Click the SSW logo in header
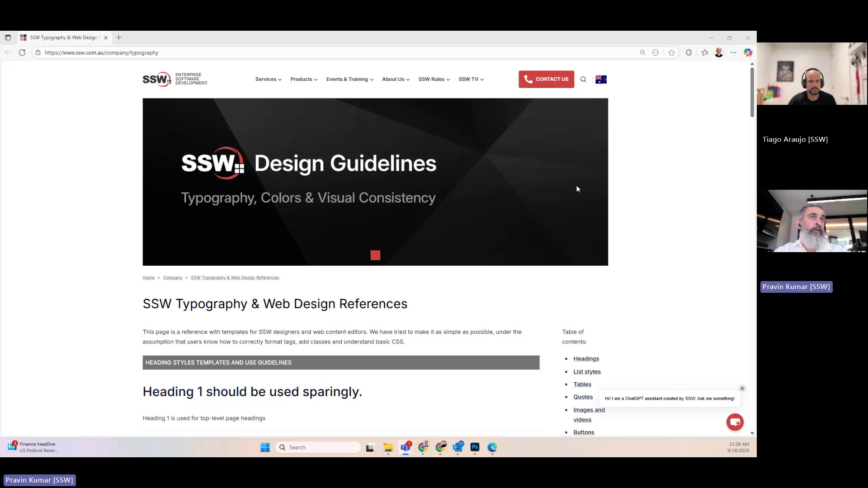 click(x=175, y=79)
